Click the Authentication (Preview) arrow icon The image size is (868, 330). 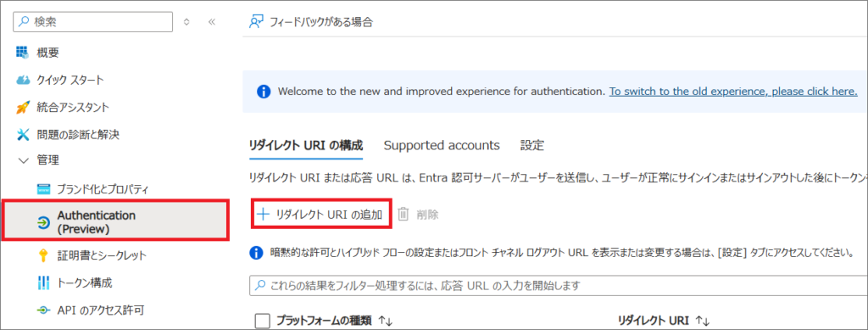[x=43, y=222]
